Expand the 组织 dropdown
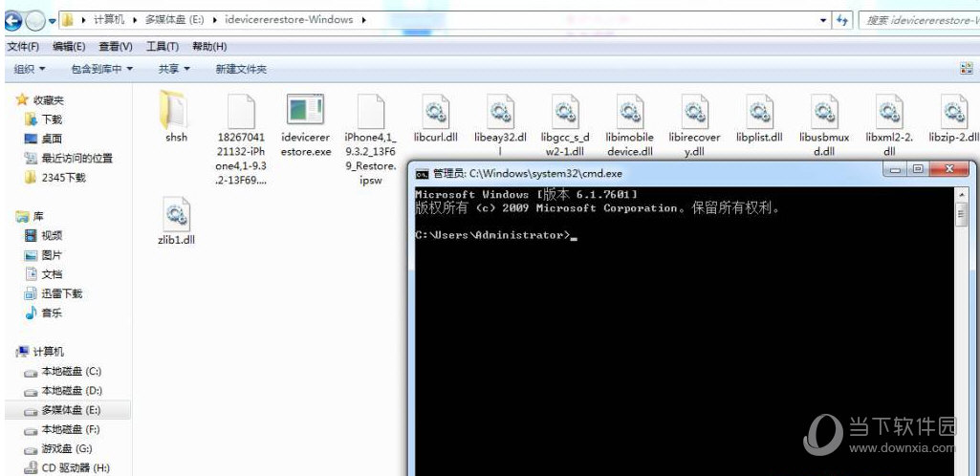Screen dimensions: 980x476 coord(30,69)
